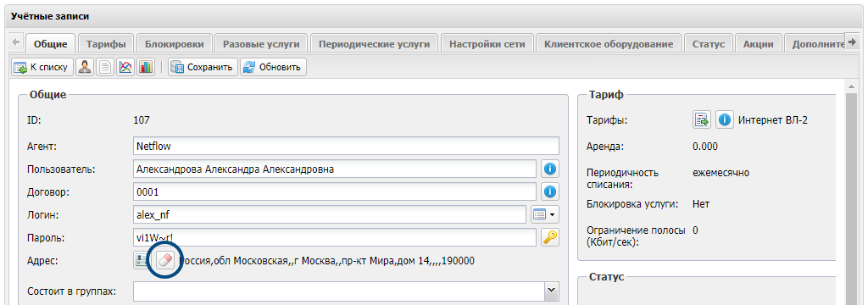Switch to the Тарифы tab
868x305 pixels.
click(106, 44)
